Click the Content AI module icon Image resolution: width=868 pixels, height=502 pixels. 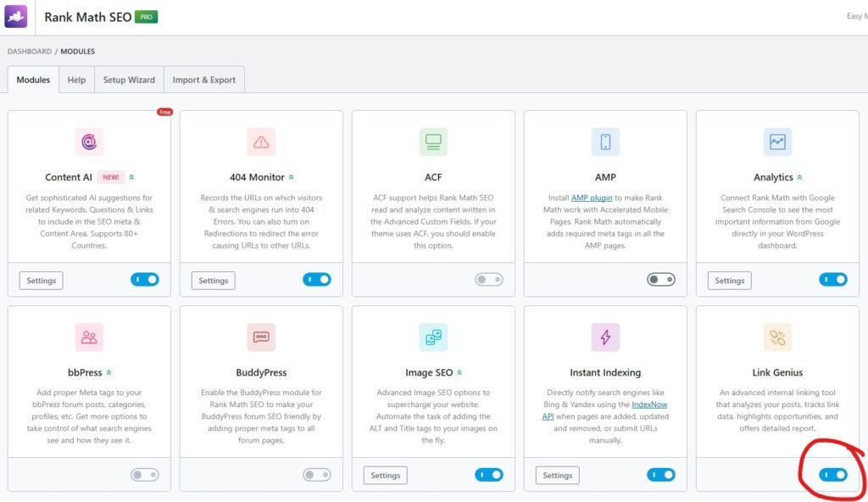(89, 142)
